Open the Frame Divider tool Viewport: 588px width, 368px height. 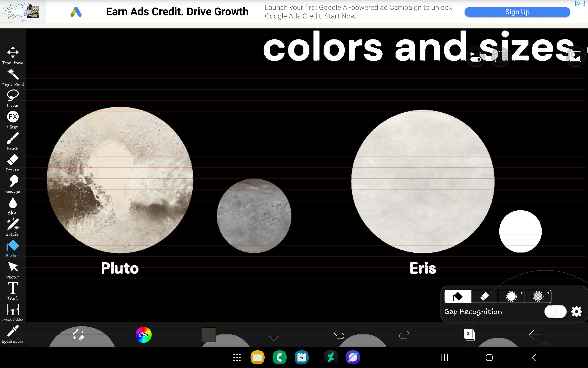click(13, 313)
